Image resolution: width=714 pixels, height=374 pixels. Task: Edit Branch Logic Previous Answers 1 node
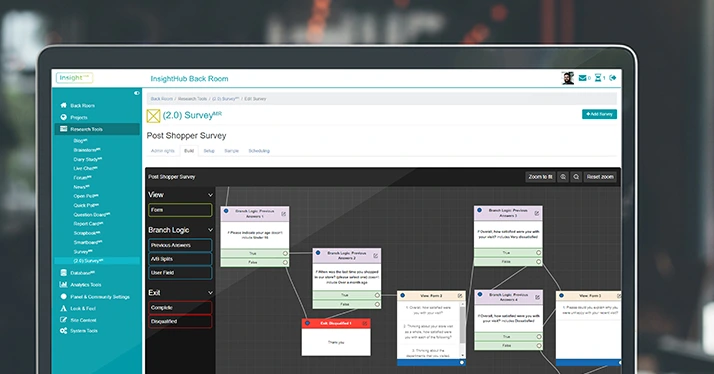click(x=283, y=214)
